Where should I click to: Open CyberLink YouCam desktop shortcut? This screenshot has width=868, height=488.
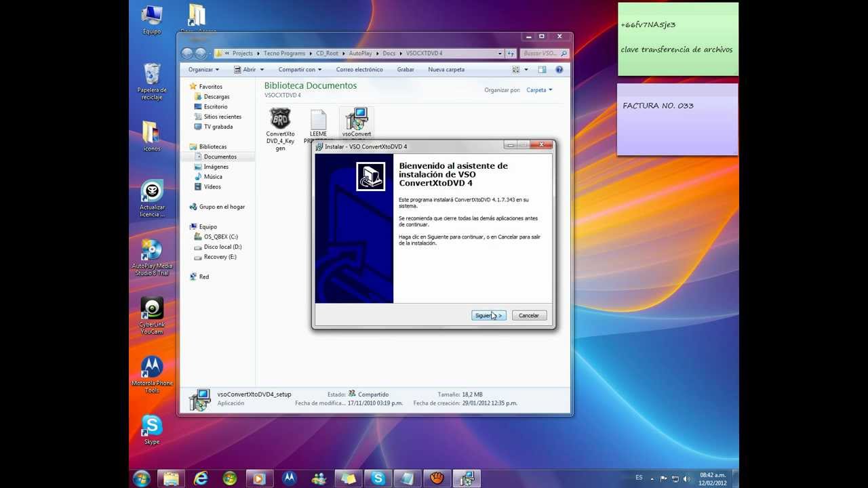152,316
